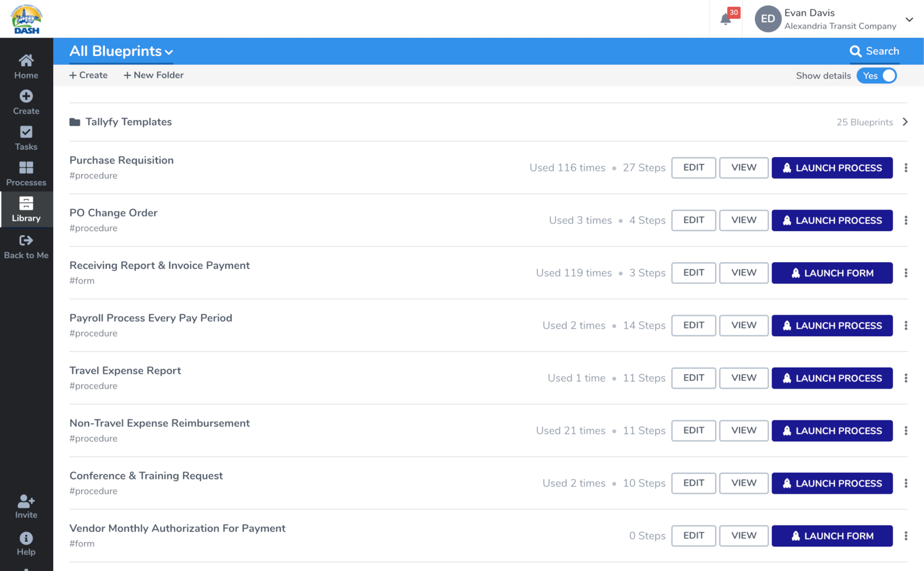This screenshot has height=571, width=924.
Task: Edit Vendor Monthly Authorization For Payment
Action: click(693, 536)
